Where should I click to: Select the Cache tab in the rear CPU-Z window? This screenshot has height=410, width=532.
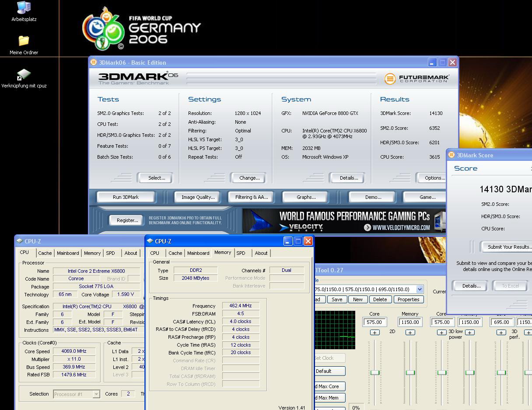[45, 253]
